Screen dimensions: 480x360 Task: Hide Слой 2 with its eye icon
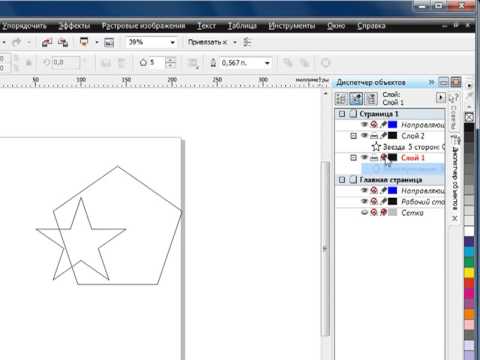pos(364,136)
